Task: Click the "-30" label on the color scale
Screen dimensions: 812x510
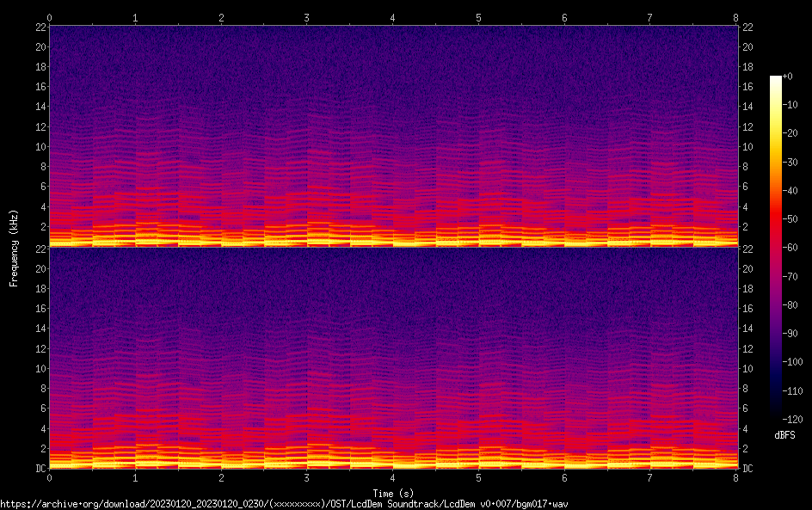Action: pyautogui.click(x=790, y=162)
